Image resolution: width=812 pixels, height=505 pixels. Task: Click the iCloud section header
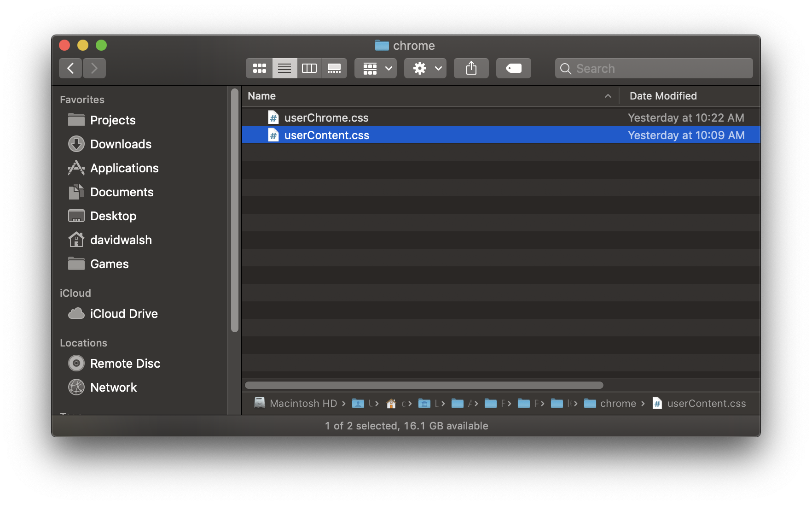click(x=75, y=293)
